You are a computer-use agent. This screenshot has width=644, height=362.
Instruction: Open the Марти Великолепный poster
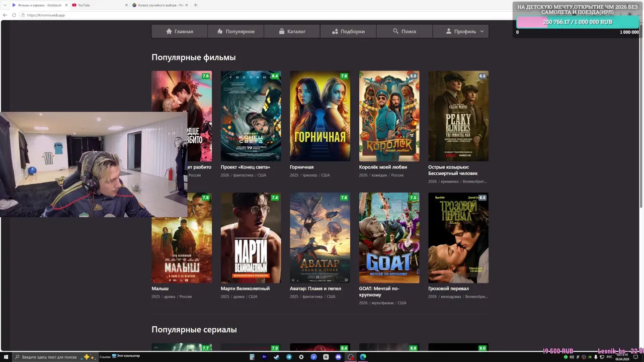[251, 238]
